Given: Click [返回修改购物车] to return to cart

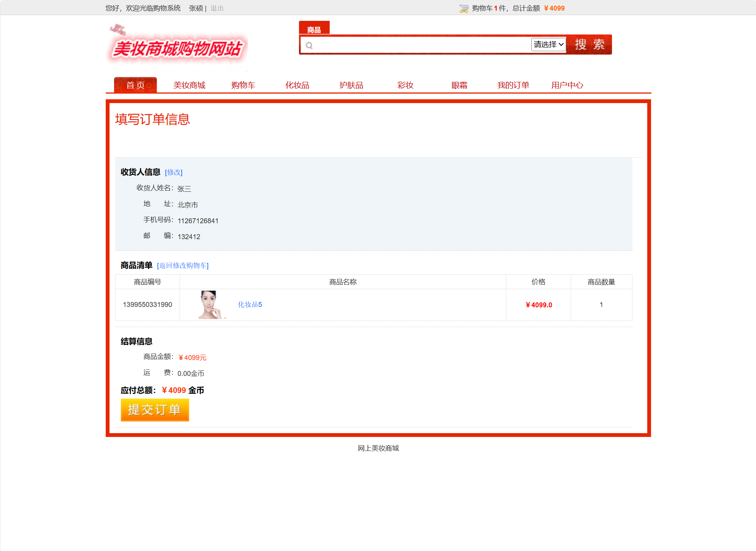Looking at the screenshot, I should 183,266.
